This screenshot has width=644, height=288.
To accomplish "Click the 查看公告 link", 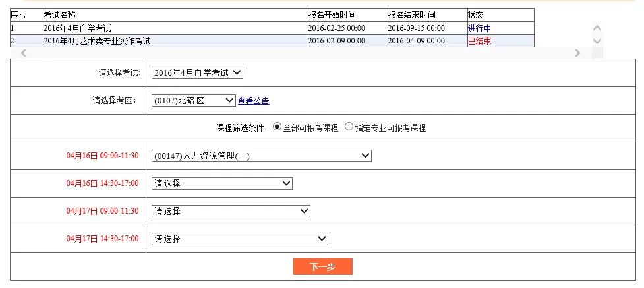I will [253, 101].
